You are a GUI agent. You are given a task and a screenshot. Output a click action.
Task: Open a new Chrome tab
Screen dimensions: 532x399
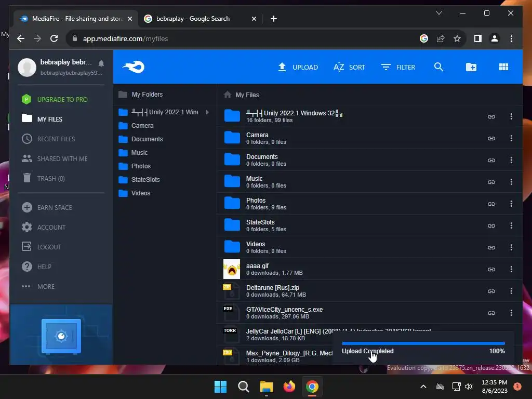click(274, 19)
